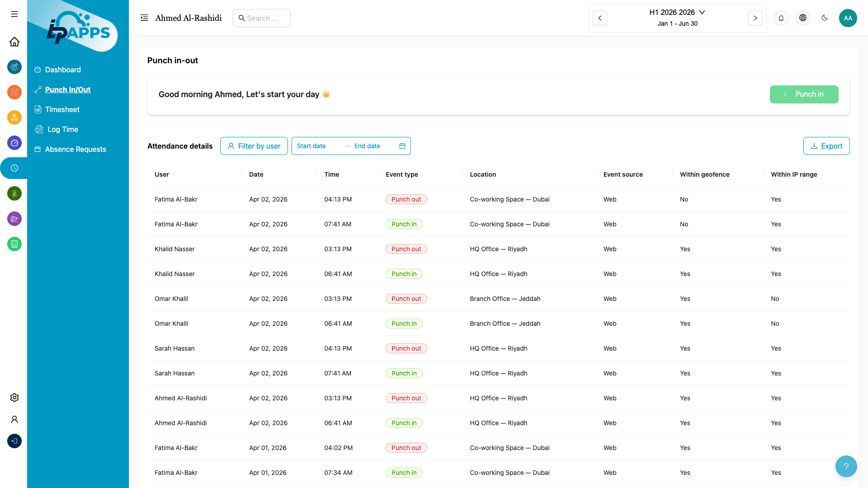Click the clock time-tracking module icon
The height and width of the screenshot is (488, 868).
[14, 168]
